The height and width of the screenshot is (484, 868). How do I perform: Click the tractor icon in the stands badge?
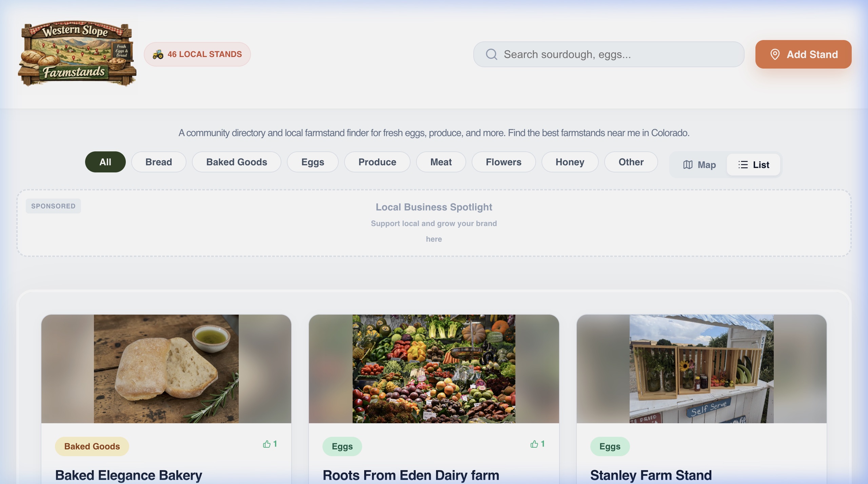[x=158, y=54]
